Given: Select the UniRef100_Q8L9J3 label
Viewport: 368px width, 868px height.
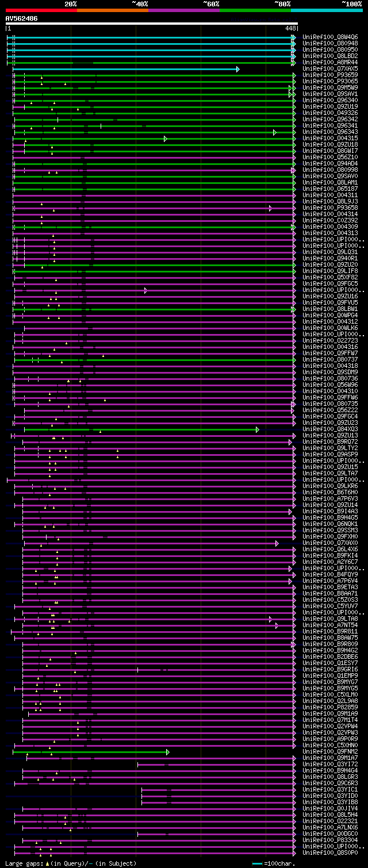Looking at the screenshot, I should tap(330, 201).
